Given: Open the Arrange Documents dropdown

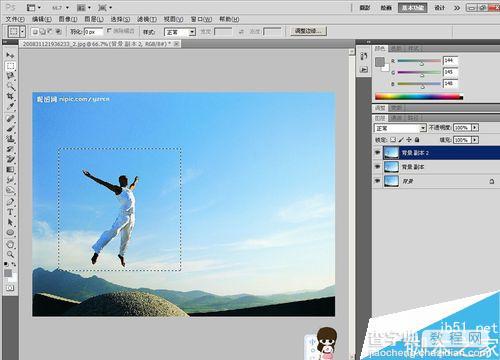Looking at the screenshot, I should [84, 7].
